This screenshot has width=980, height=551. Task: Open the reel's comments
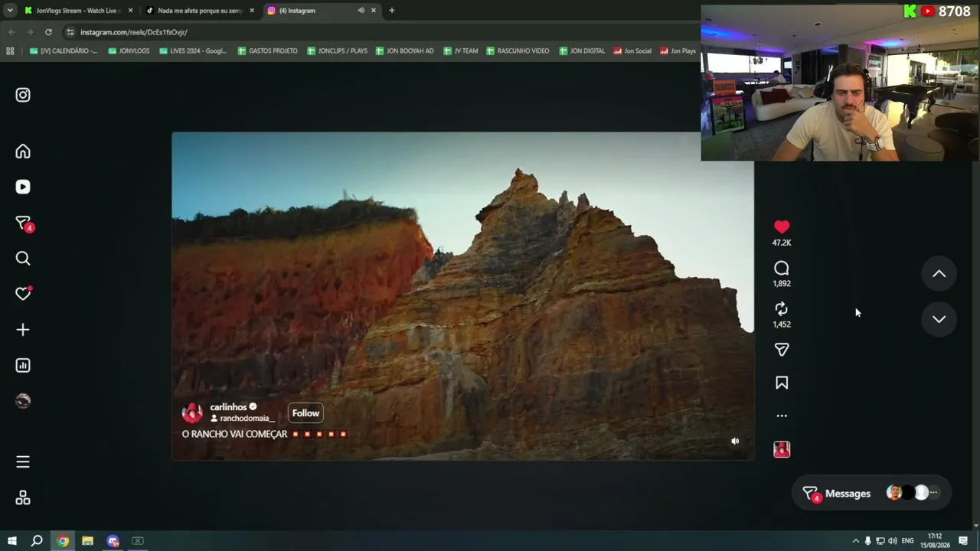[x=782, y=268]
